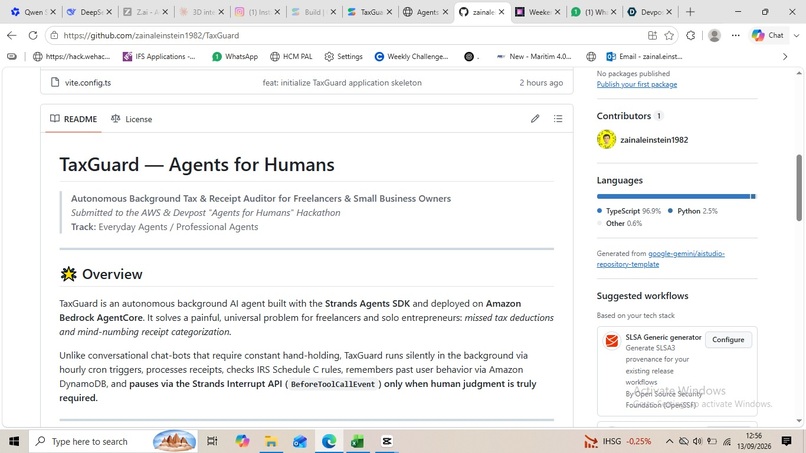Click the SLSA Generic generator icon
The height and width of the screenshot is (453, 806).
click(612, 341)
